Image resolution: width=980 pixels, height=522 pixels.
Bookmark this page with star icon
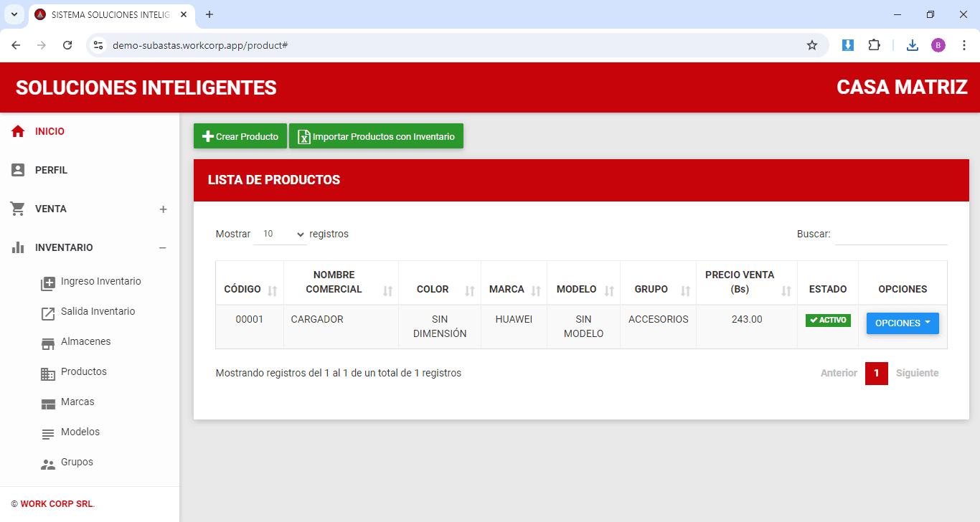[812, 45]
